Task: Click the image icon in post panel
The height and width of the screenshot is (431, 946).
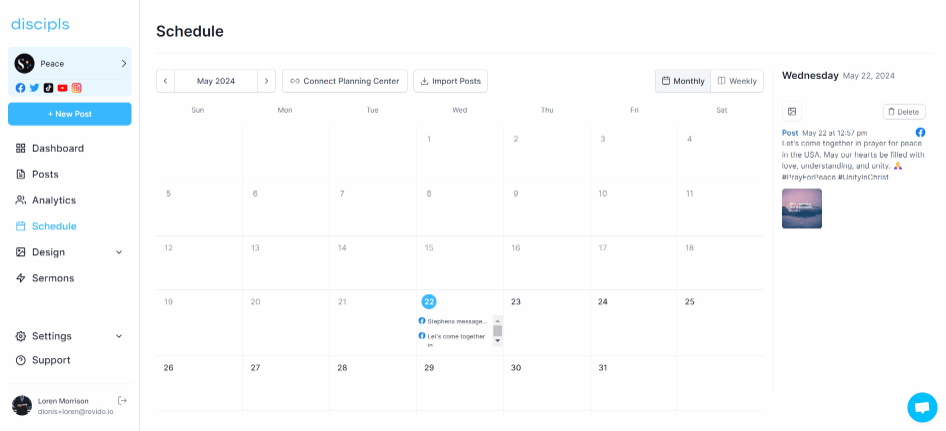Action: (792, 112)
